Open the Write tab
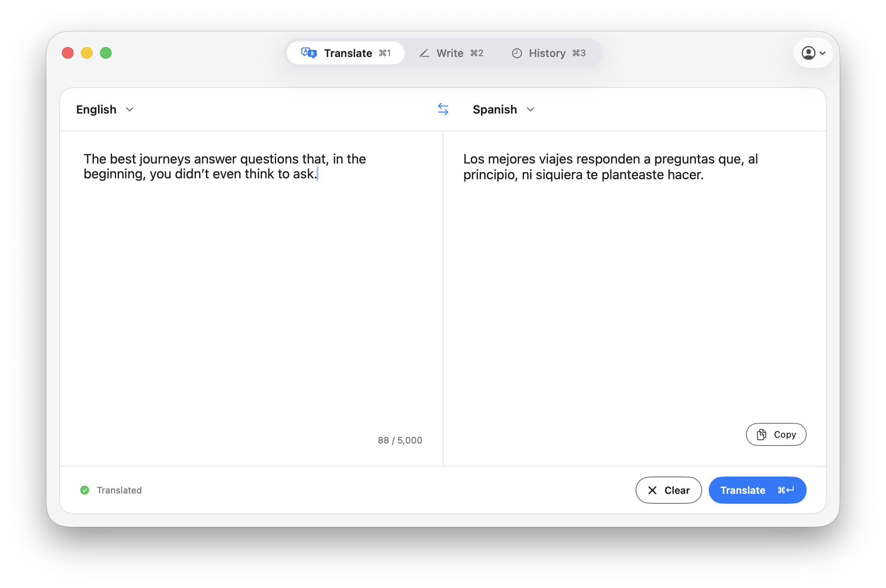 pos(451,53)
